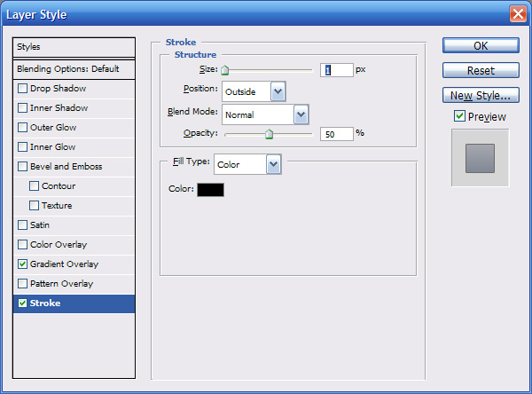This screenshot has height=394, width=532.
Task: Select the Contour label row
Action: coord(74,186)
